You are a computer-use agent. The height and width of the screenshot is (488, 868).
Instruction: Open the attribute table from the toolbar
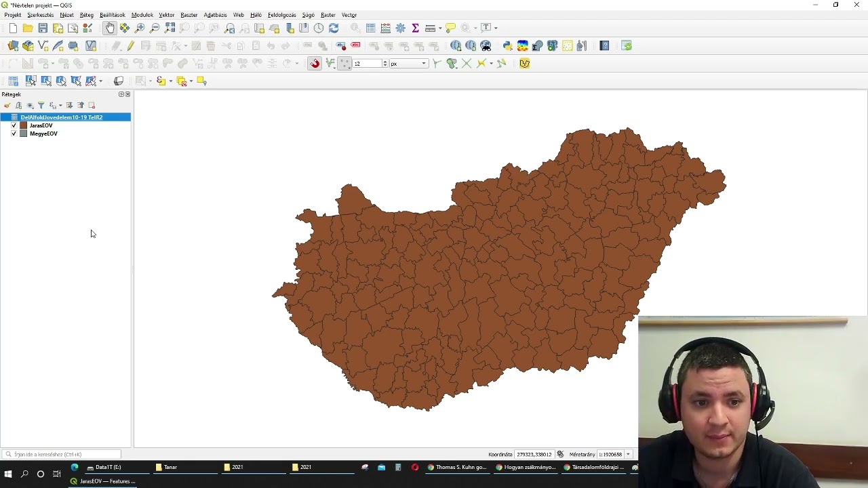(x=371, y=28)
